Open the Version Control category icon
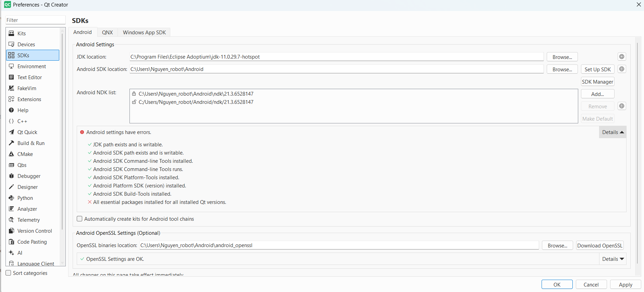The image size is (644, 292). pos(11,231)
